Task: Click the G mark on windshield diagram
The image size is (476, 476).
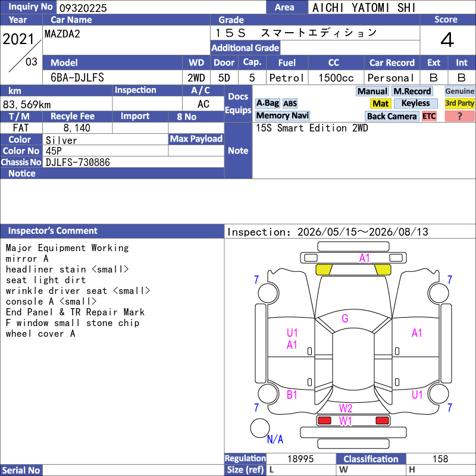Action: tap(345, 319)
